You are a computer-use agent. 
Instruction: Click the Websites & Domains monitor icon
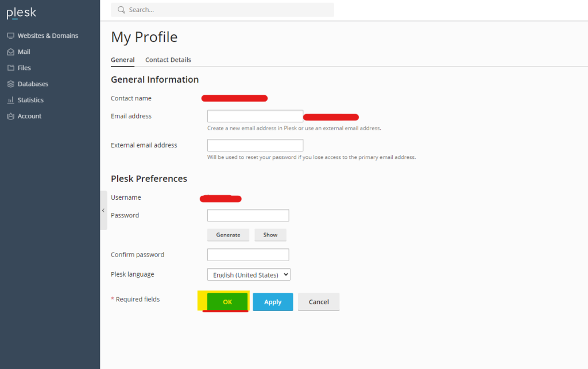(10, 36)
